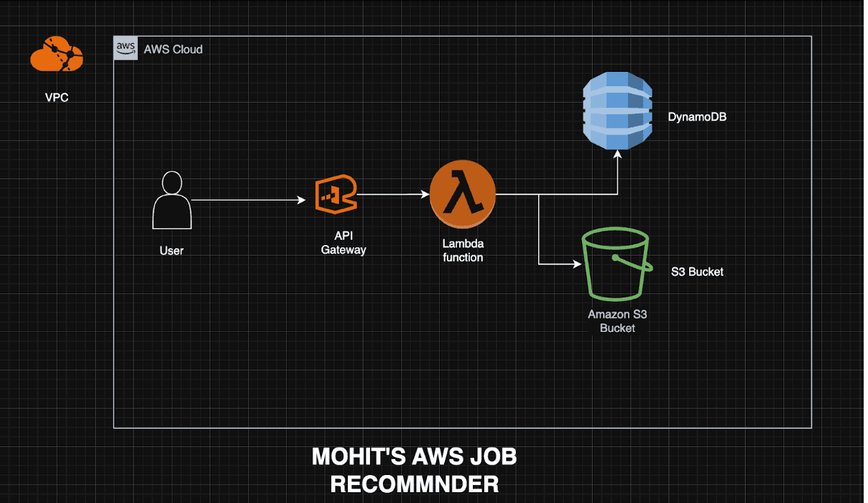Click the orange Lambda function icon

[x=463, y=195]
